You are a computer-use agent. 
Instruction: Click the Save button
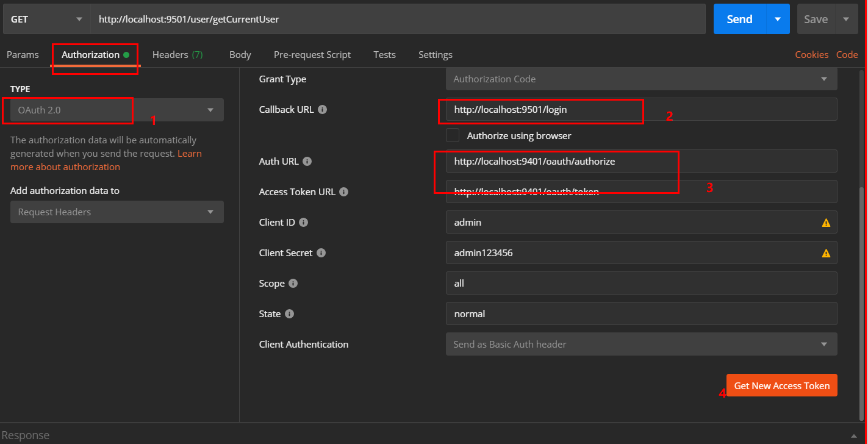[816, 20]
